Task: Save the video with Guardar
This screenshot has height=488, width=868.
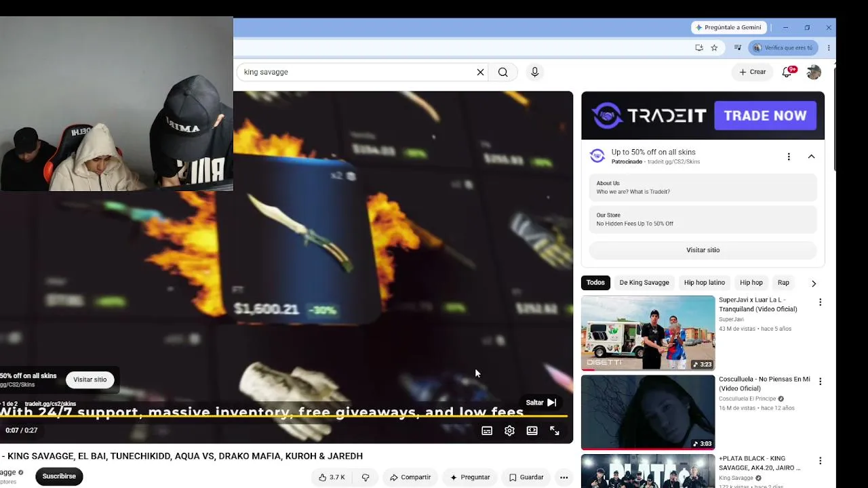Action: pos(526,477)
